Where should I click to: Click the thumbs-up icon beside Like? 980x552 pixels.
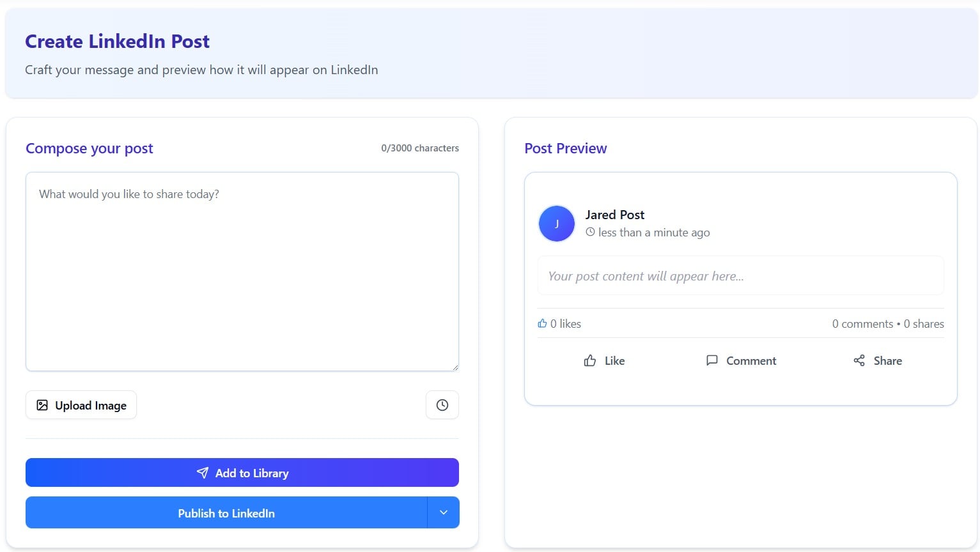coord(589,361)
